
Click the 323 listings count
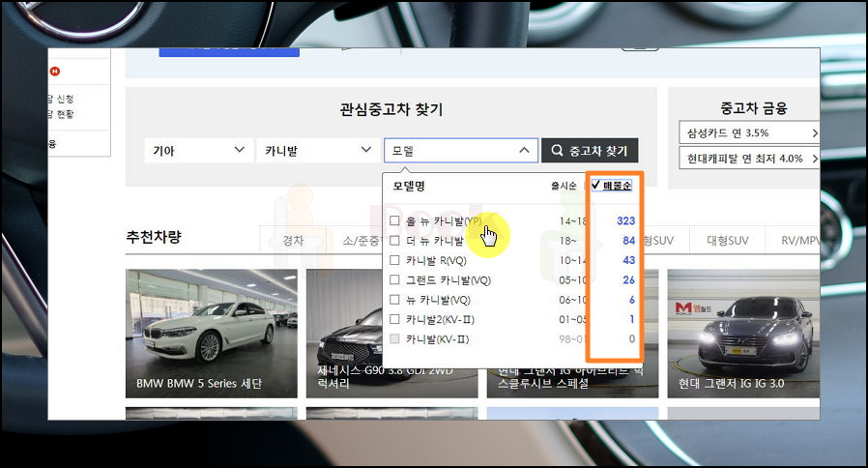625,221
